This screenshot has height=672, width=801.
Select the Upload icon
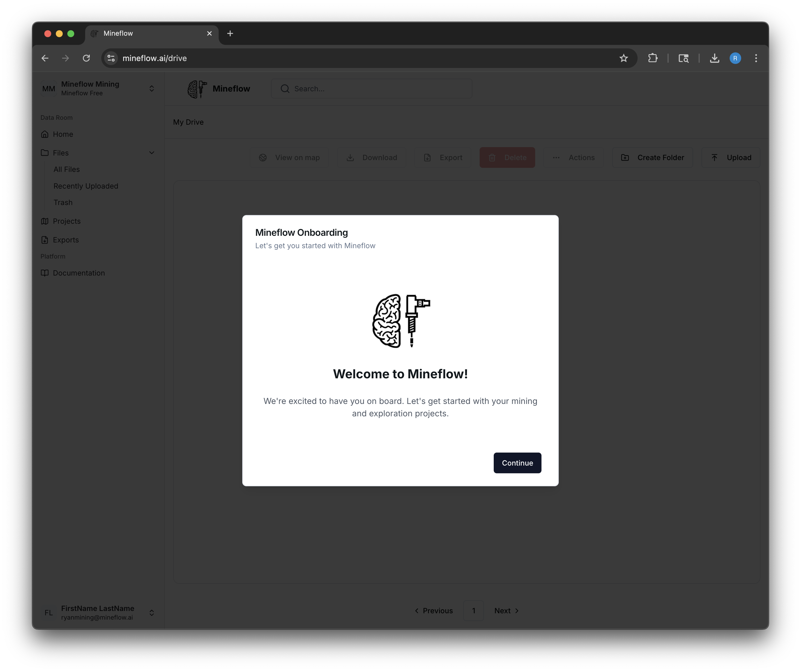(x=715, y=157)
